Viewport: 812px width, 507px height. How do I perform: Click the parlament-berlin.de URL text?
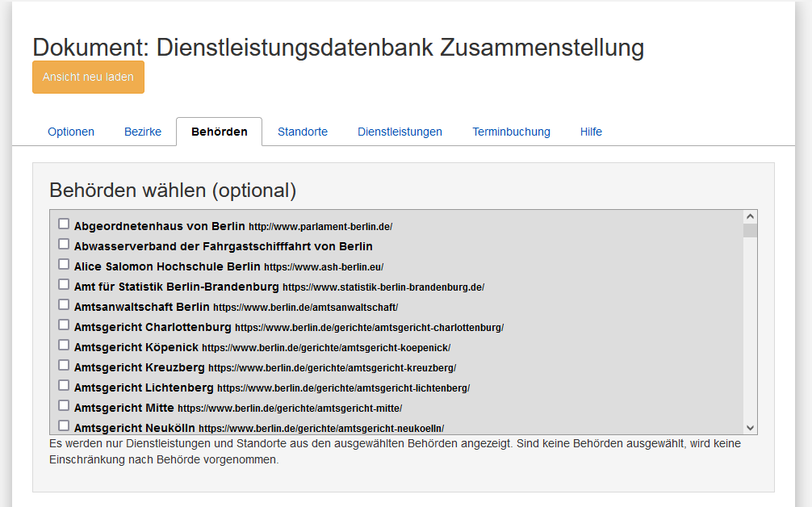pyautogui.click(x=320, y=227)
